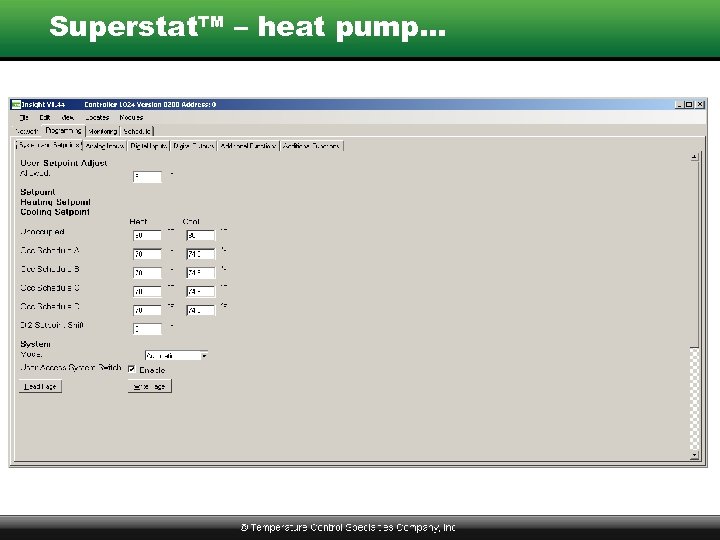Open the Edit menu
This screenshot has height=540, width=720.
(x=45, y=118)
